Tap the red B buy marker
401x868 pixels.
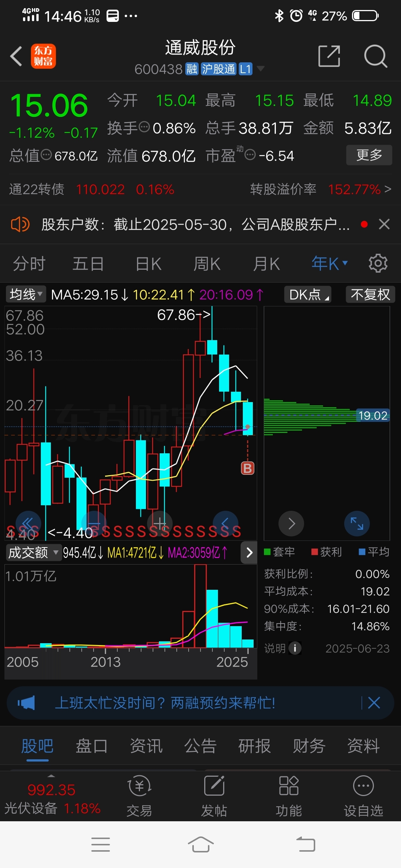(x=248, y=468)
